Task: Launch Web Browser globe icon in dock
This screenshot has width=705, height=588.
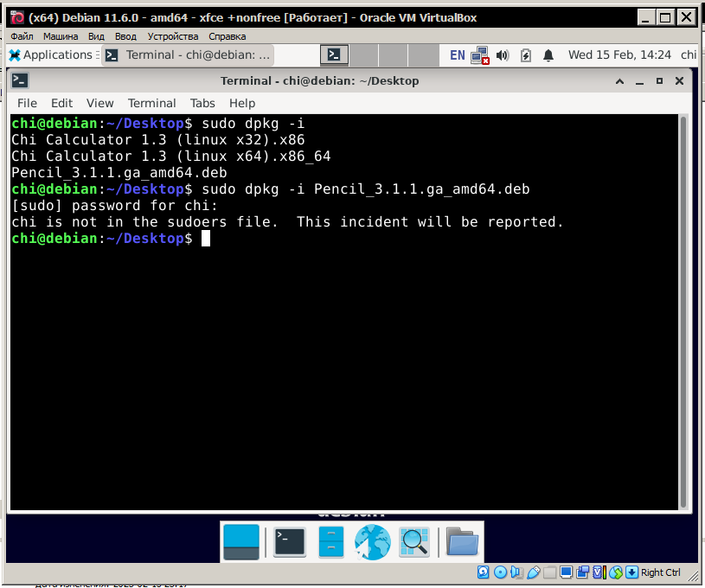Action: click(372, 541)
